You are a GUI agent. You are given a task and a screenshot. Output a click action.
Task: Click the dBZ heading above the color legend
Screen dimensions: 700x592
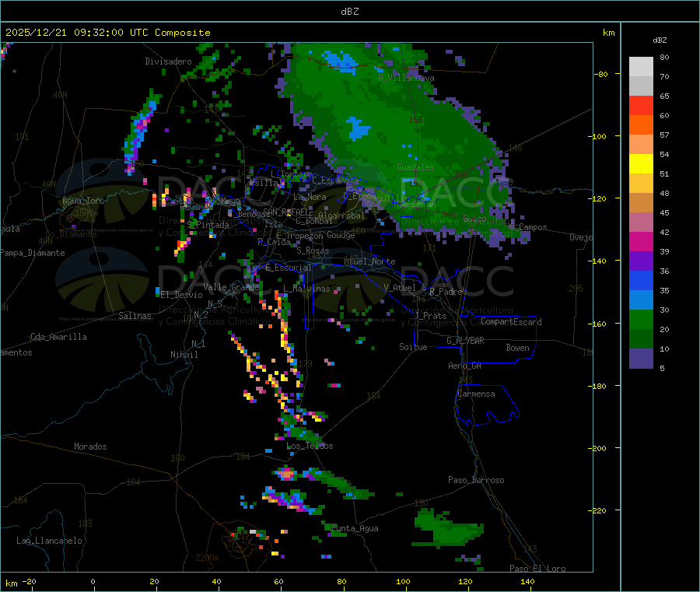[660, 40]
